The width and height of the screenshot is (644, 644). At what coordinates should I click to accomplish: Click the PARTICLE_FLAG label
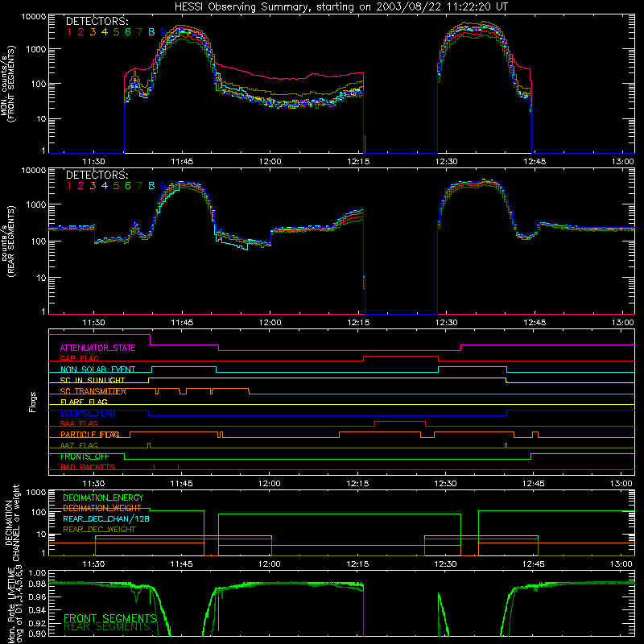(90, 435)
